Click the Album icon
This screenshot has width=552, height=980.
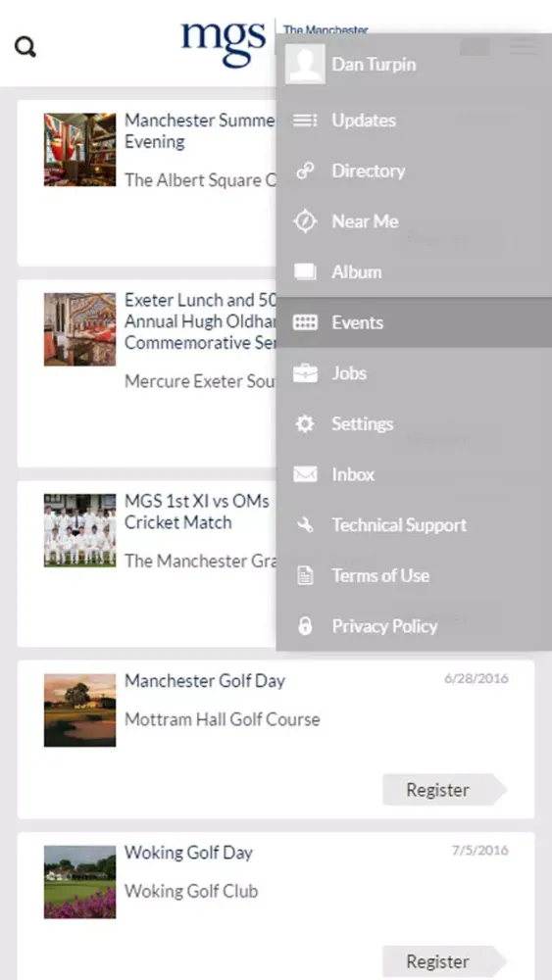tap(305, 271)
